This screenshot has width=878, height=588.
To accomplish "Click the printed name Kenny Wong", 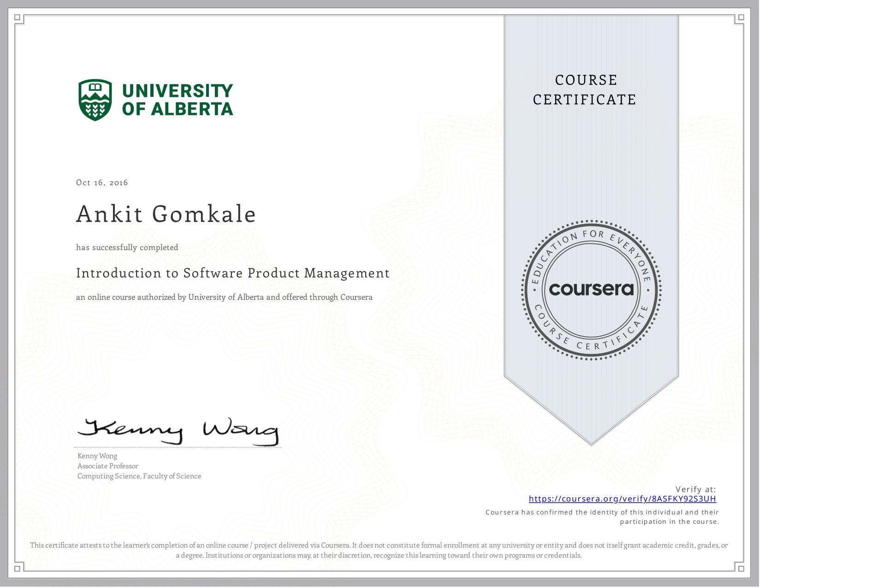I will tap(97, 456).
